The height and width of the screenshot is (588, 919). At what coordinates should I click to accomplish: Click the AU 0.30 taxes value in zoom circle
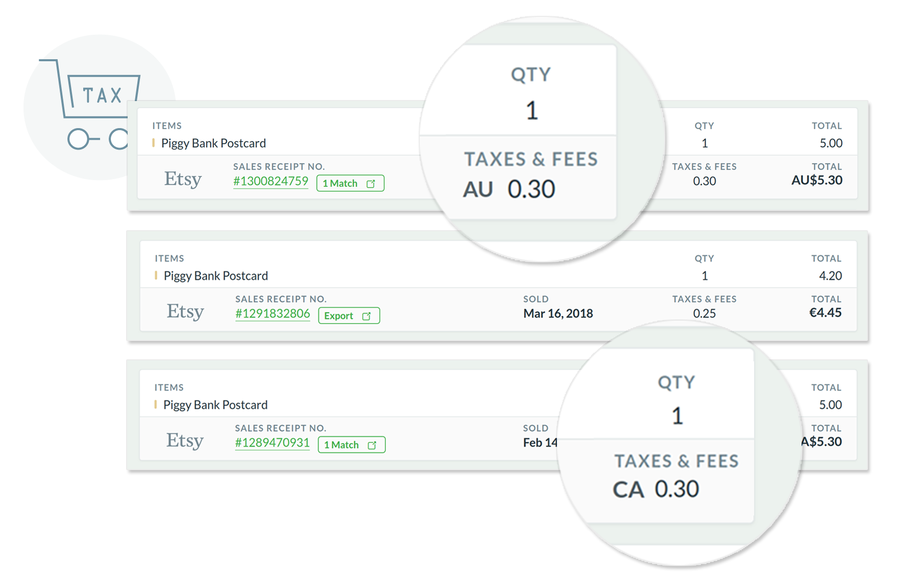pyautogui.click(x=509, y=188)
